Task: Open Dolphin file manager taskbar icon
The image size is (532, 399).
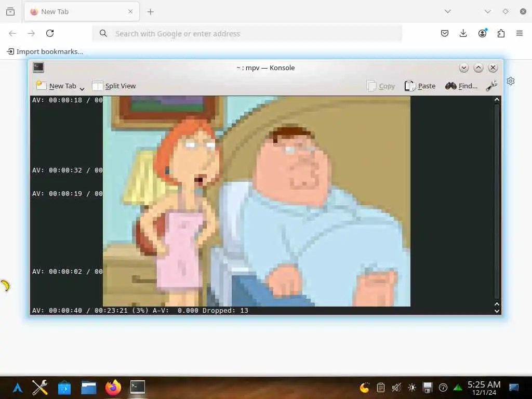Action: pos(89,388)
